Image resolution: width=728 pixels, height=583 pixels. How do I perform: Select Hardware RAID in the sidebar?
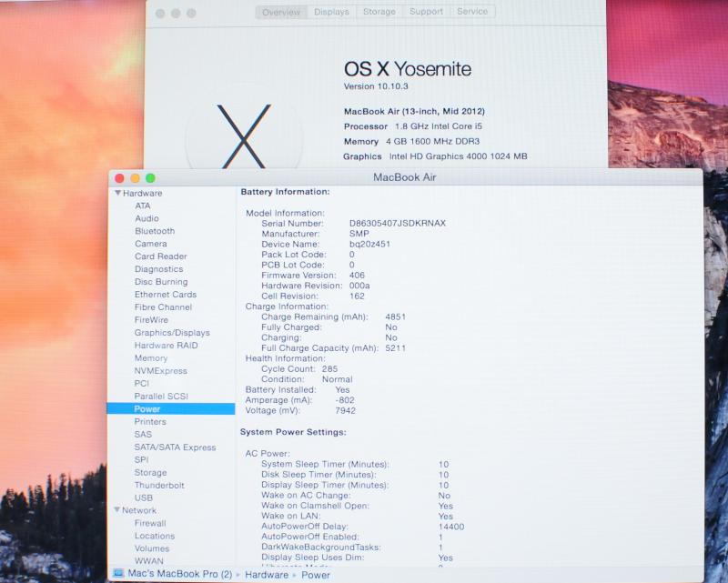(166, 346)
